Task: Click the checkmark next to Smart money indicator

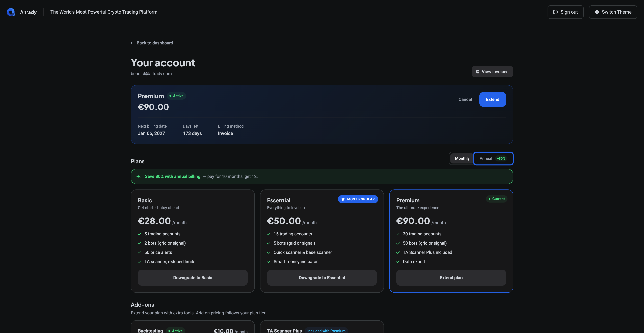Action: click(x=269, y=262)
